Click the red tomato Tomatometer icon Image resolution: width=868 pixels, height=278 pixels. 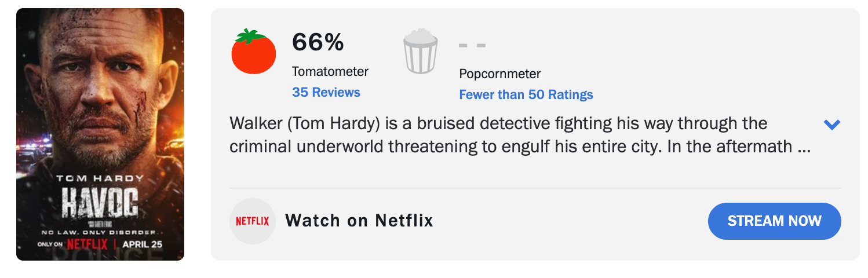(254, 52)
